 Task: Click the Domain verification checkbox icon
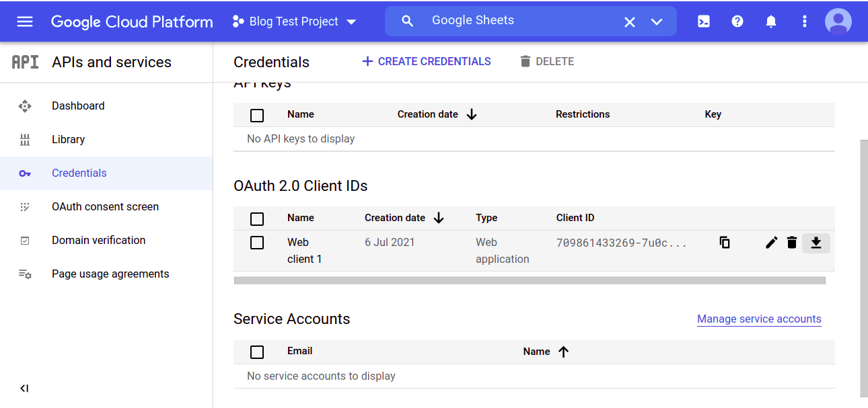coord(25,240)
